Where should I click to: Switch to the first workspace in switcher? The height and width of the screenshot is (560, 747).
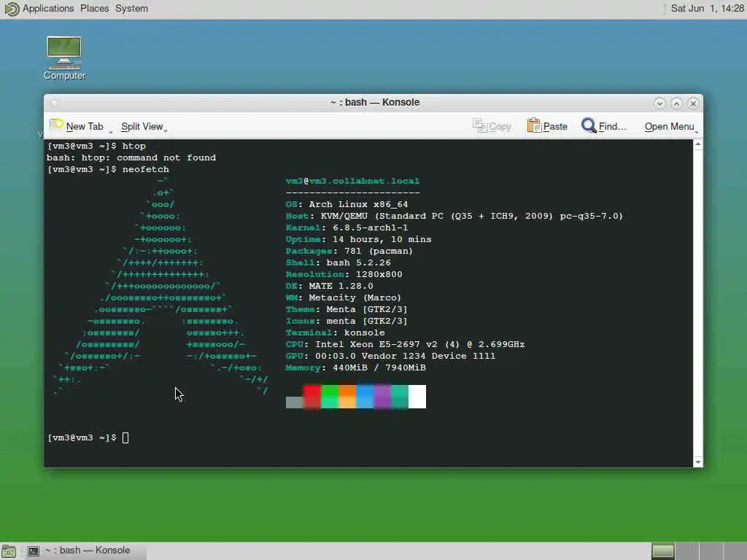click(662, 551)
